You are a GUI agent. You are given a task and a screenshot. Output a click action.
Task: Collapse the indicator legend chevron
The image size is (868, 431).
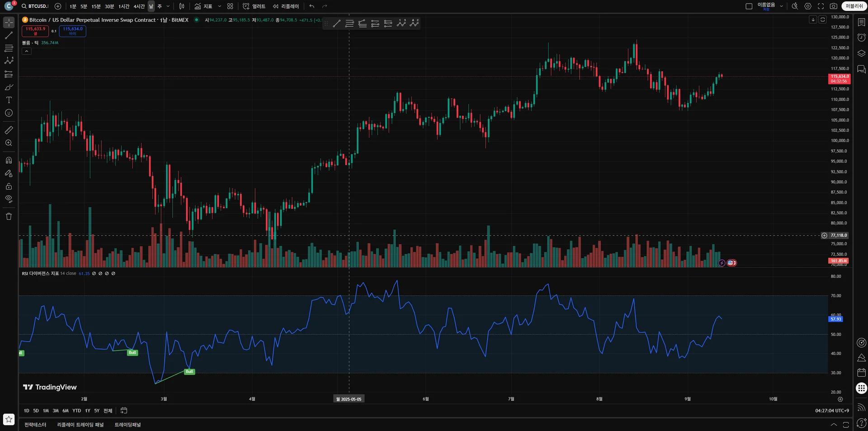pyautogui.click(x=27, y=52)
